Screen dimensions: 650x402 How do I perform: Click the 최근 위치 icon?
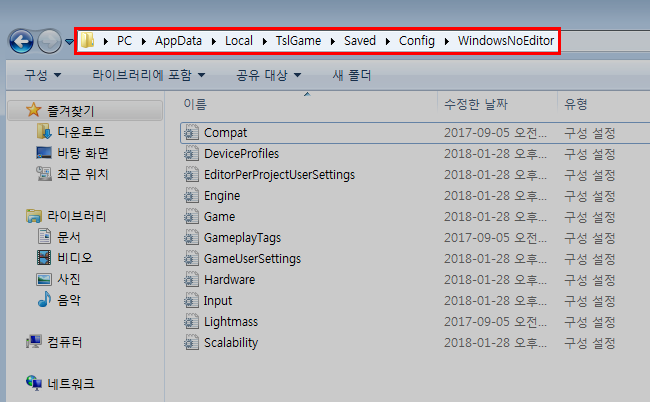(44, 174)
